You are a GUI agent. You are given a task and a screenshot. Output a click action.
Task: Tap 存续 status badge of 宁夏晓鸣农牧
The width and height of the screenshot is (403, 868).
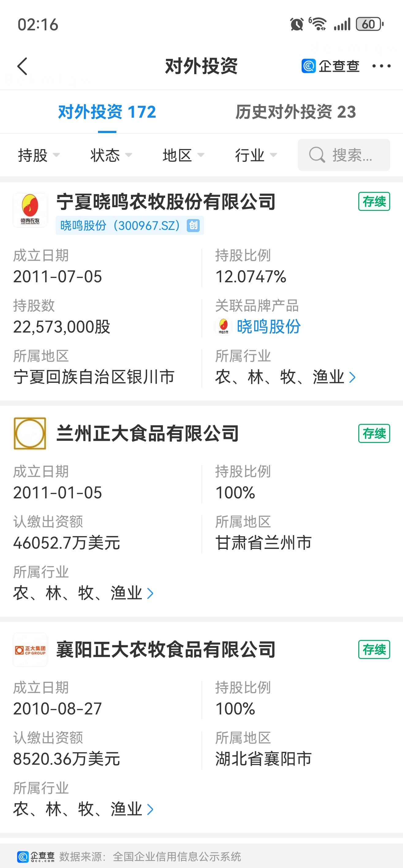374,201
